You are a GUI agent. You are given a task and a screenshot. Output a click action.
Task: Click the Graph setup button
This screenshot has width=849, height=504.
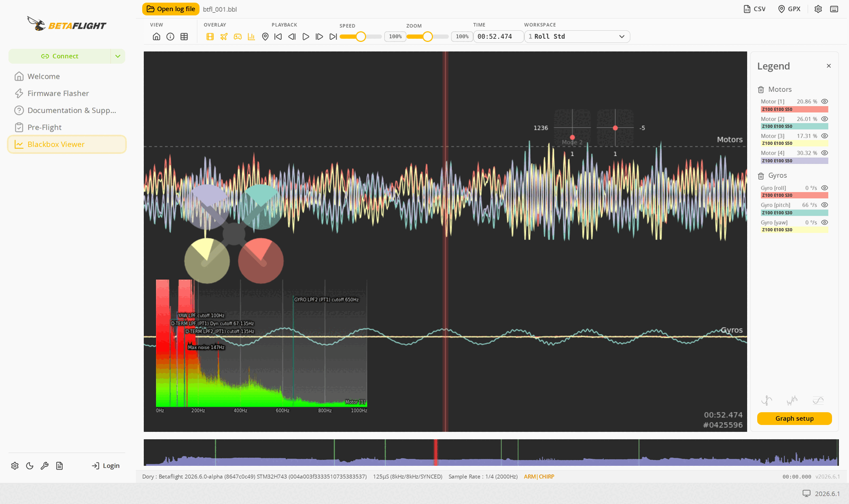click(794, 419)
